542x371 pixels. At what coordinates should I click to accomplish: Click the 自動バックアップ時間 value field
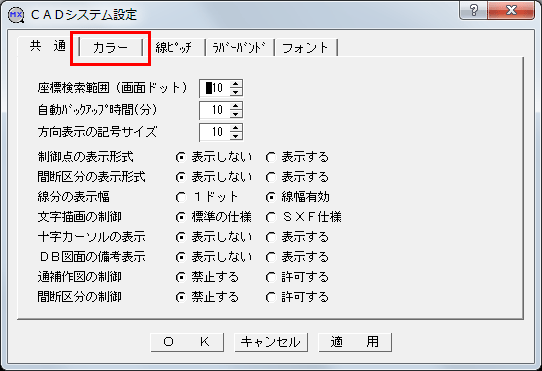(215, 110)
